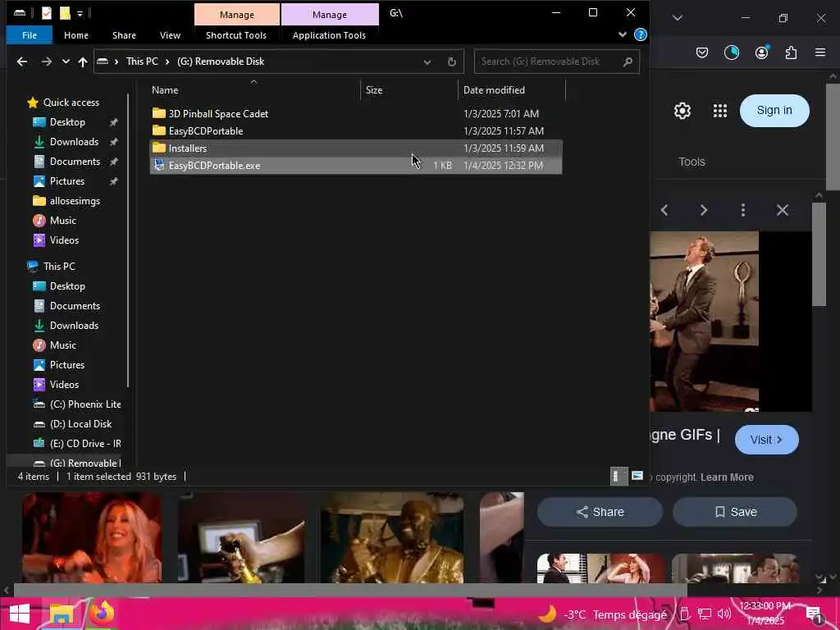840x630 pixels.
Task: Select the Installers folder
Action: click(356, 148)
